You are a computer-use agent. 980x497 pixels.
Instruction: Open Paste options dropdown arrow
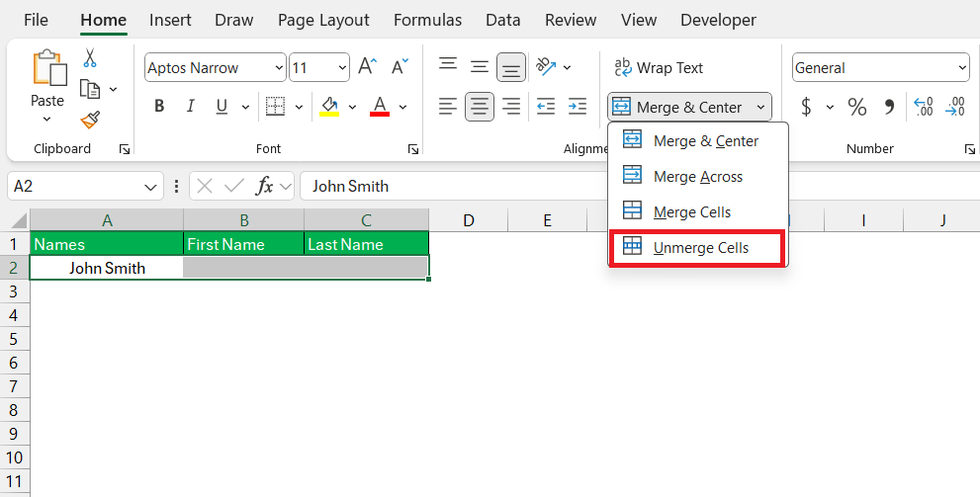46,119
